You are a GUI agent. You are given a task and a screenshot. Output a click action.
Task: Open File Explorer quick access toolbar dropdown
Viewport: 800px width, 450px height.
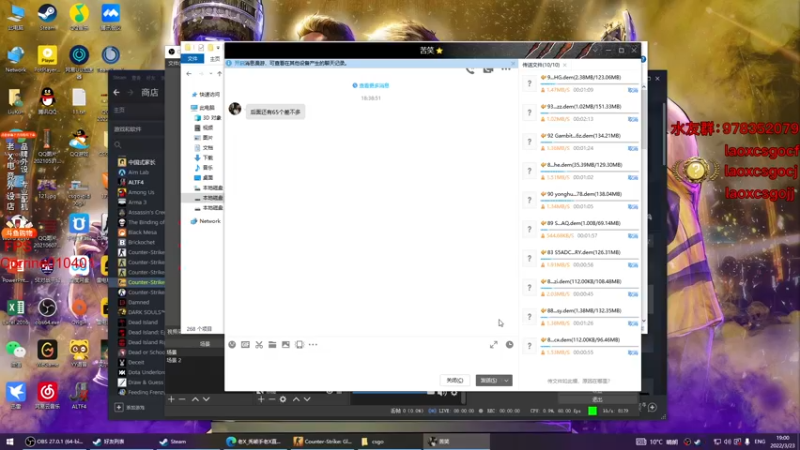[x=218, y=48]
